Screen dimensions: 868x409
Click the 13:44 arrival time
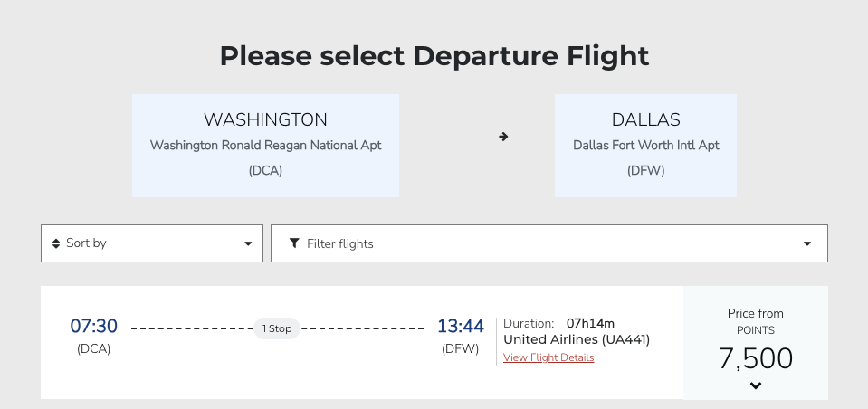460,326
